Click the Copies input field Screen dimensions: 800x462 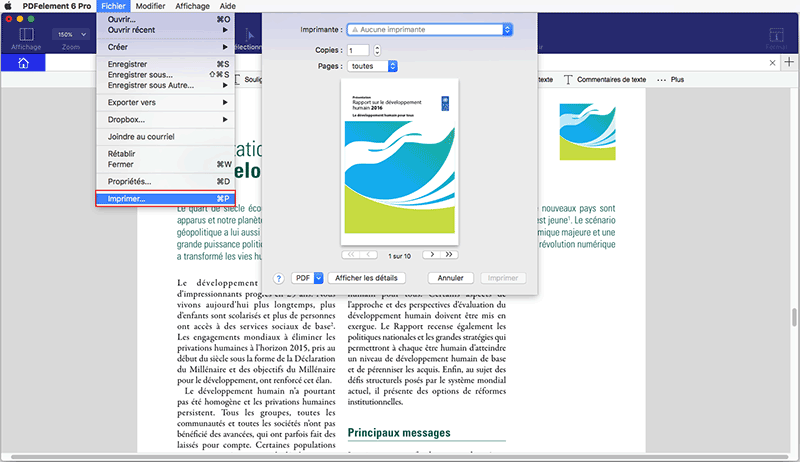tap(358, 50)
